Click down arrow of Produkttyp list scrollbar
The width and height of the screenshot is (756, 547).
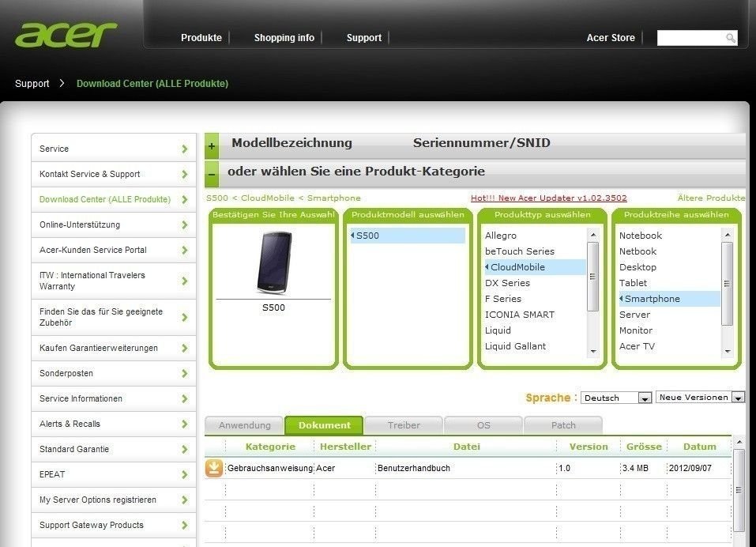point(593,351)
